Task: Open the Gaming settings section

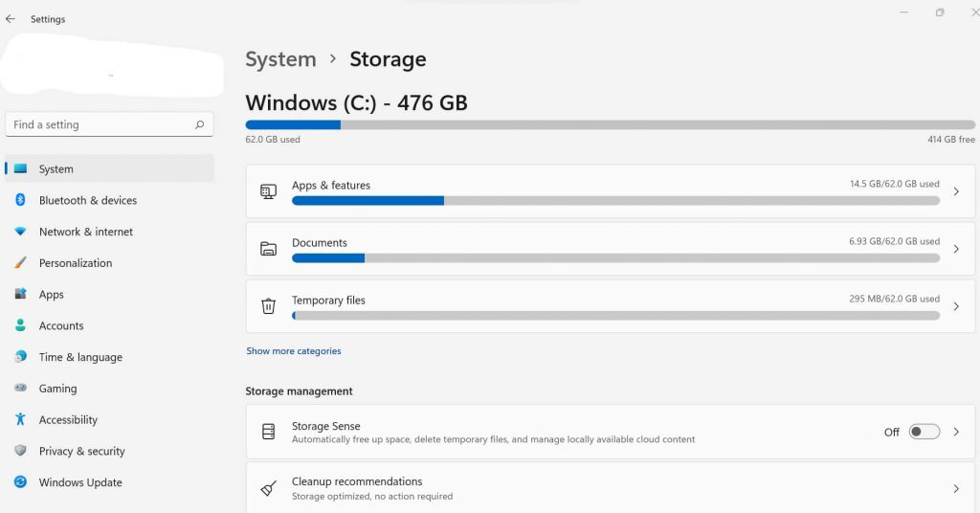Action: click(57, 389)
